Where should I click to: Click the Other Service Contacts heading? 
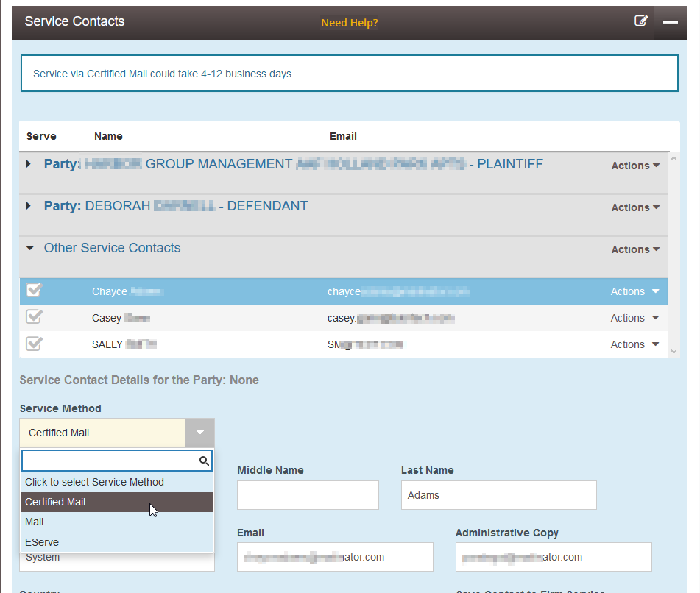tap(112, 248)
